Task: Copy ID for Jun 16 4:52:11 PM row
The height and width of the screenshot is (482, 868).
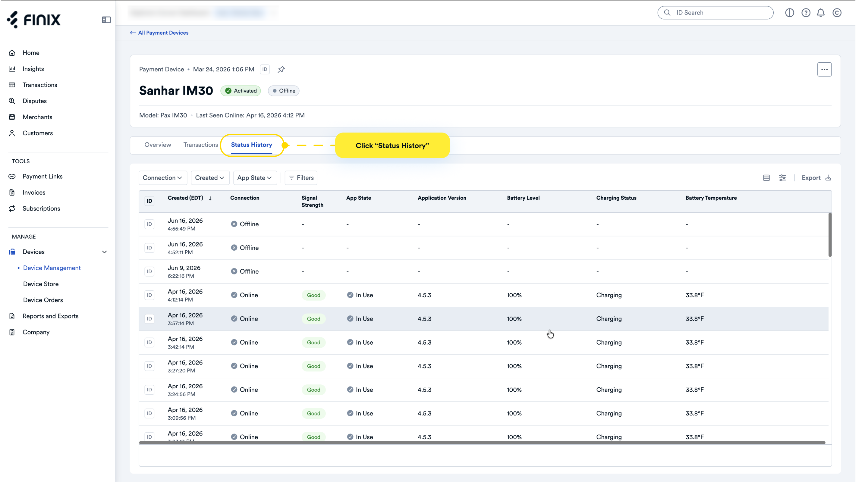Action: [x=149, y=248]
